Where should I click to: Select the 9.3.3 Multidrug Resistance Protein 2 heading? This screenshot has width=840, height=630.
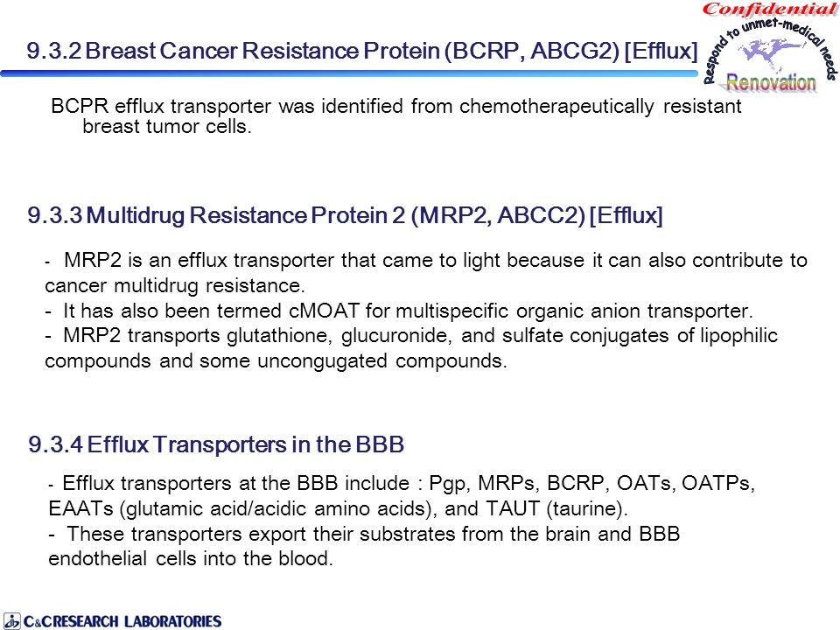click(x=345, y=215)
